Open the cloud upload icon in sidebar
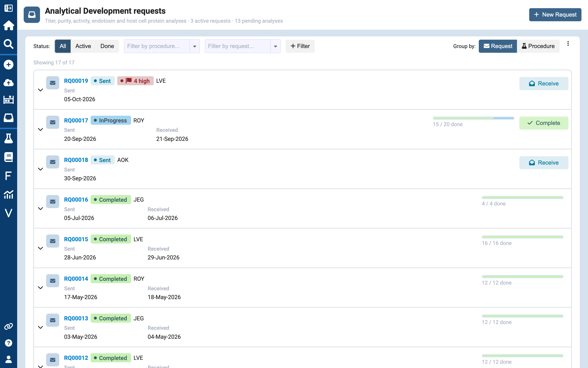This screenshot has height=368, width=588. pos(9,83)
